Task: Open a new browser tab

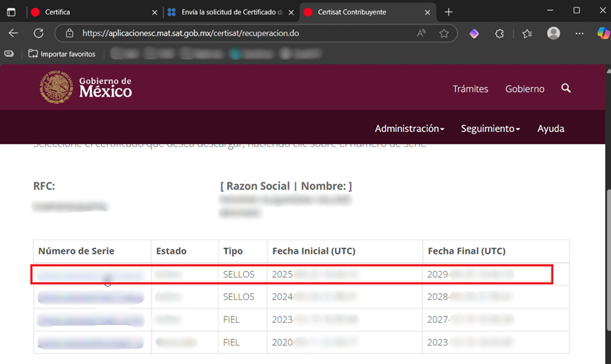Action: point(449,12)
